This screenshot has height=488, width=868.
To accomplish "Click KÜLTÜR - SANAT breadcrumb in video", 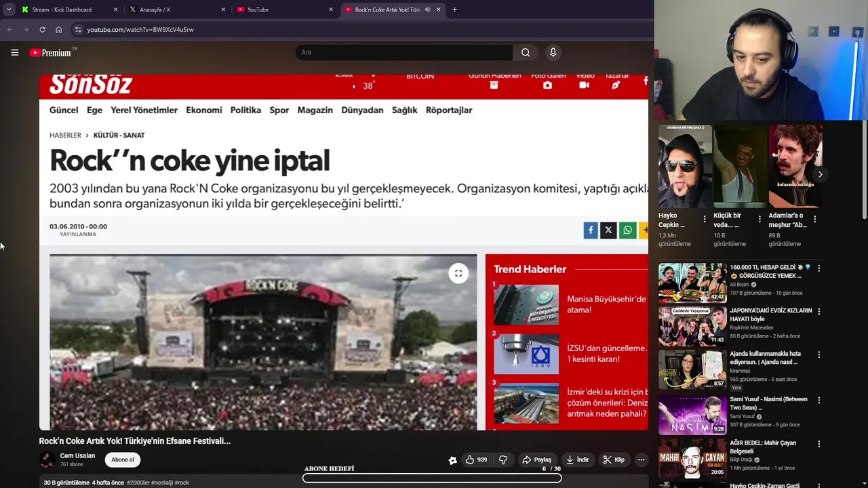I will coord(119,135).
